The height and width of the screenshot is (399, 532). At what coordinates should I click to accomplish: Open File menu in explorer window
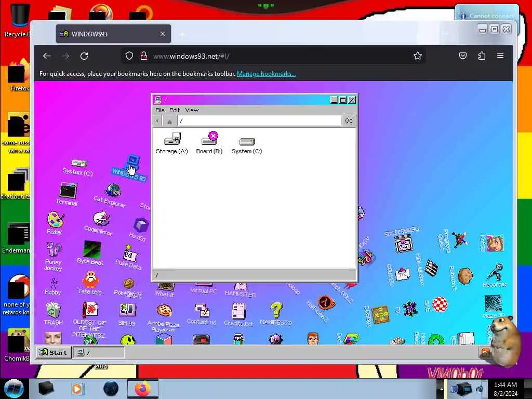click(160, 110)
